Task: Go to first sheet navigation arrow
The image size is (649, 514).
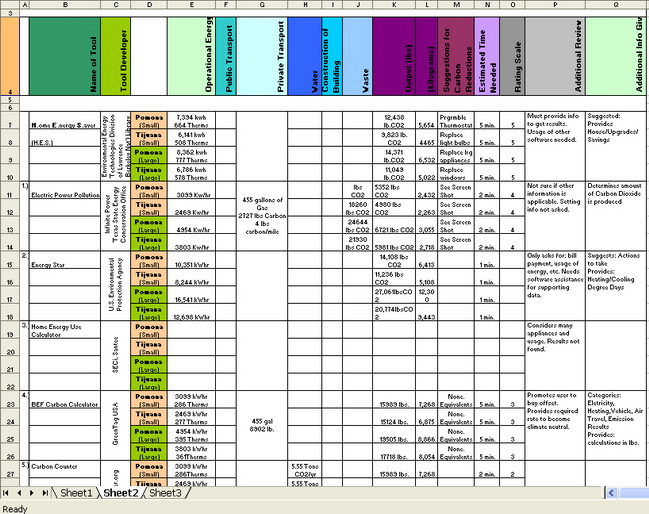Action: (x=6, y=492)
